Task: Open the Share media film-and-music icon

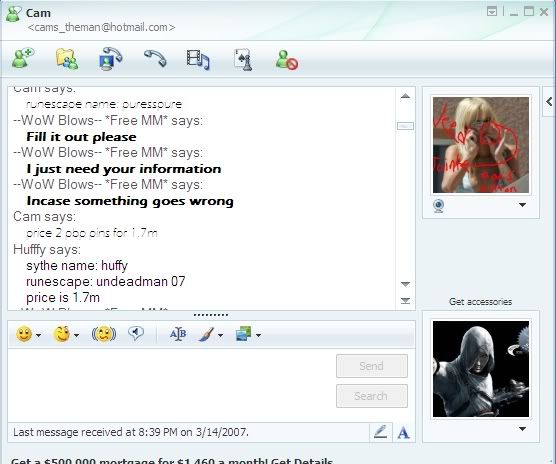Action: (x=198, y=60)
